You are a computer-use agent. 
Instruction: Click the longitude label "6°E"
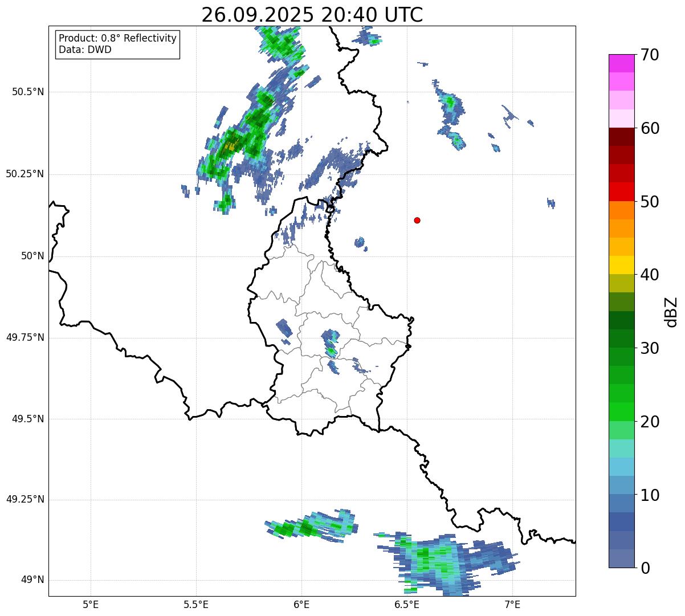pyautogui.click(x=301, y=605)
